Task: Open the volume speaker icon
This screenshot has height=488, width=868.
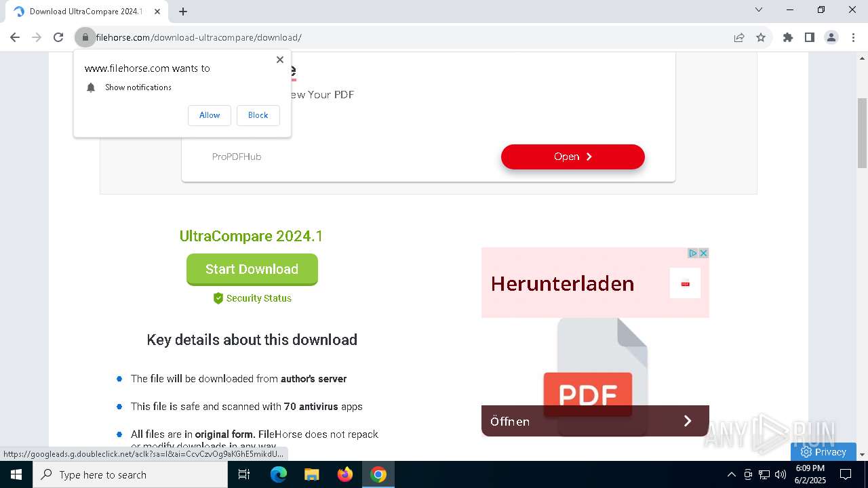Action: coord(781,474)
